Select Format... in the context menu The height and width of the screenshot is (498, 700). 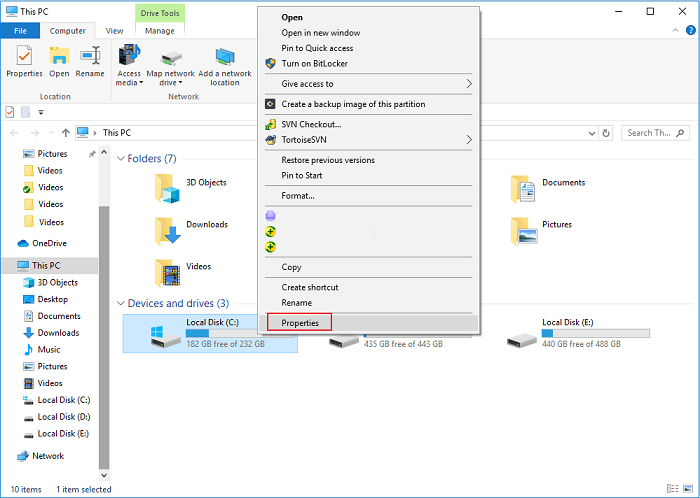pyautogui.click(x=298, y=196)
